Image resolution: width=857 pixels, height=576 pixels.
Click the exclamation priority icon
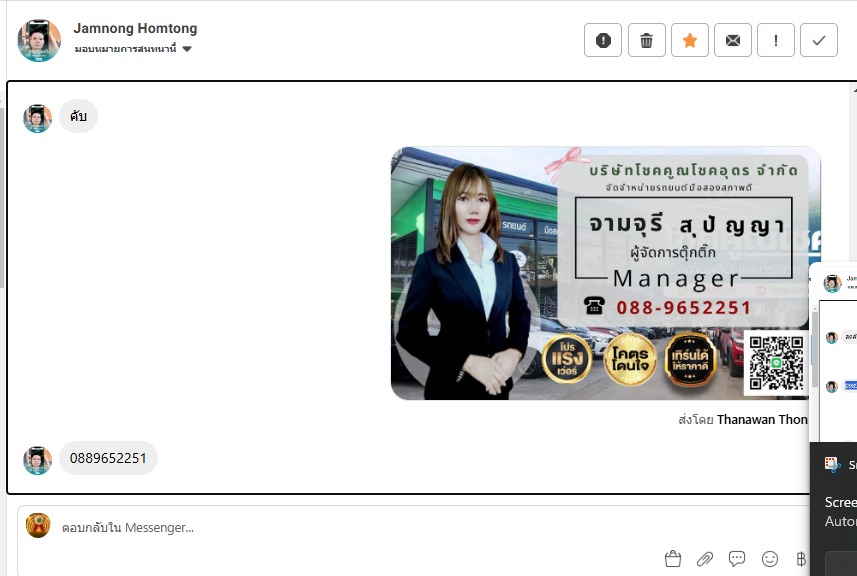click(x=776, y=40)
